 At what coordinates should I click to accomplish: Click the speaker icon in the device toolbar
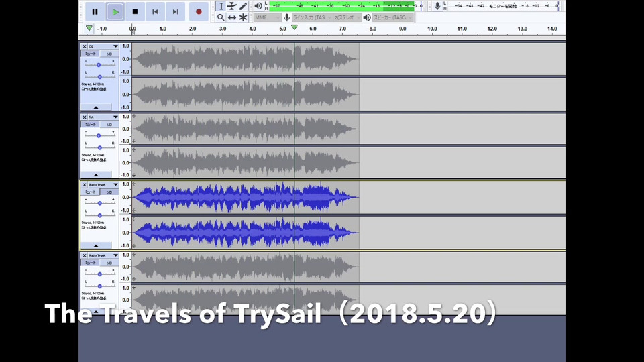pos(367,17)
